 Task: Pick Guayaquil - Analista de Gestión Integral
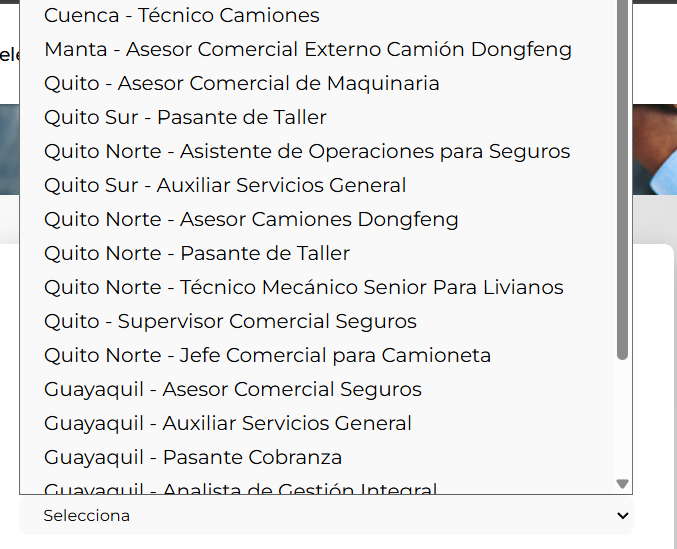point(240,488)
